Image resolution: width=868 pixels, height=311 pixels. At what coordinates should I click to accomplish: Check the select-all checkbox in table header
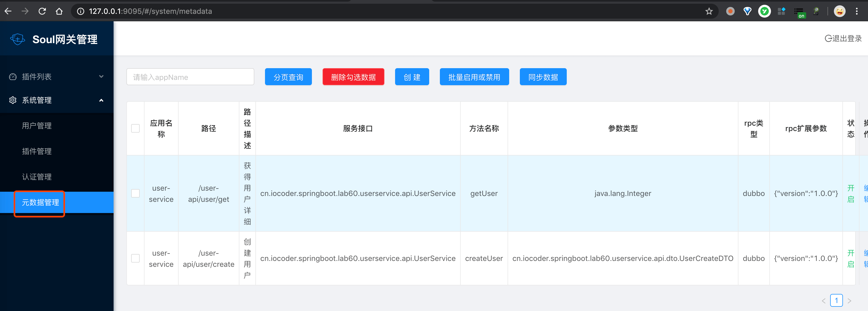135,128
